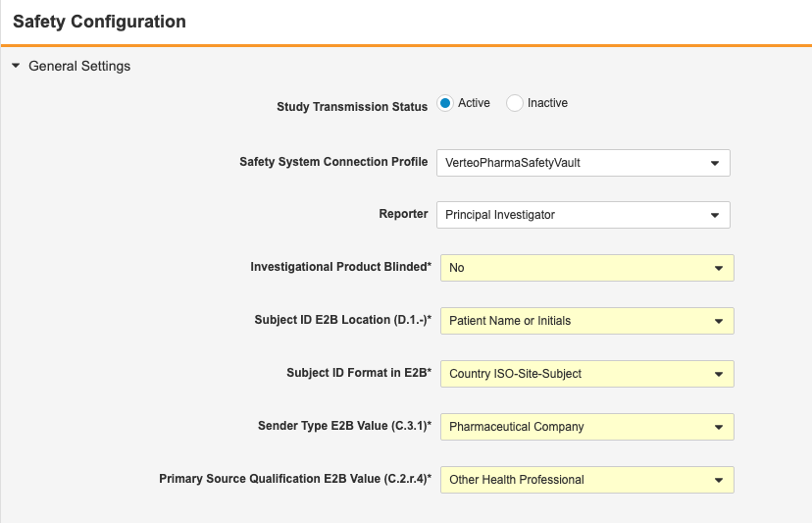Click the Study Transmission Status label
The height and width of the screenshot is (523, 812).
(352, 107)
